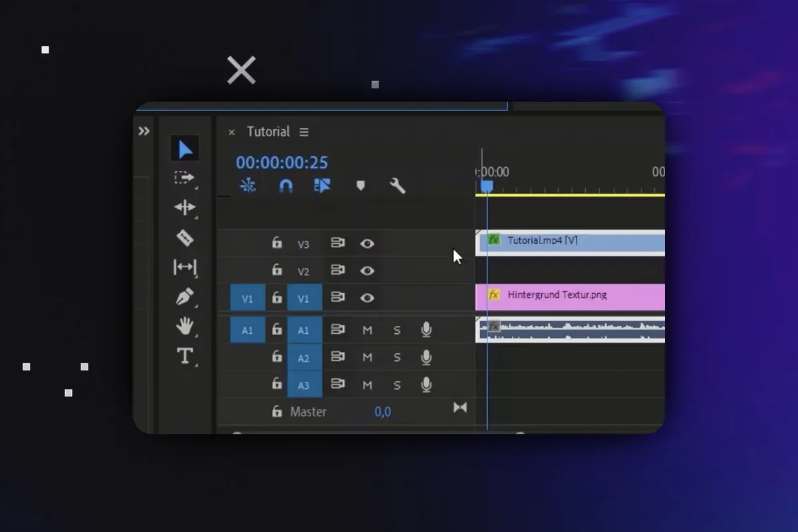Viewport: 798px width, 532px height.
Task: Target video track V3 label
Action: (303, 244)
